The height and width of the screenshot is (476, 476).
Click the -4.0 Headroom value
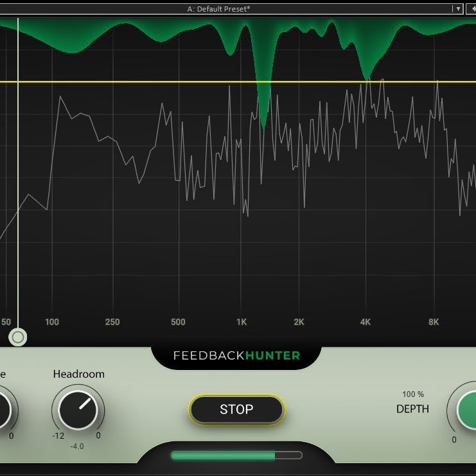[77, 446]
